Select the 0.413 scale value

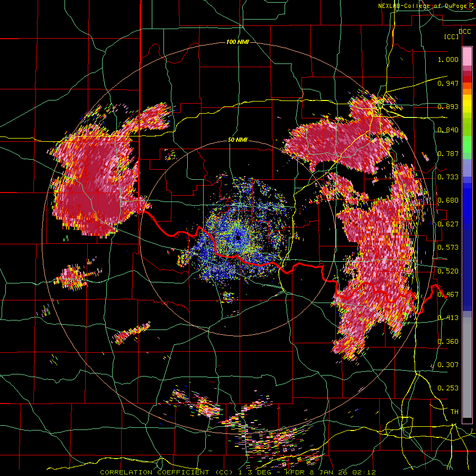[x=448, y=318]
